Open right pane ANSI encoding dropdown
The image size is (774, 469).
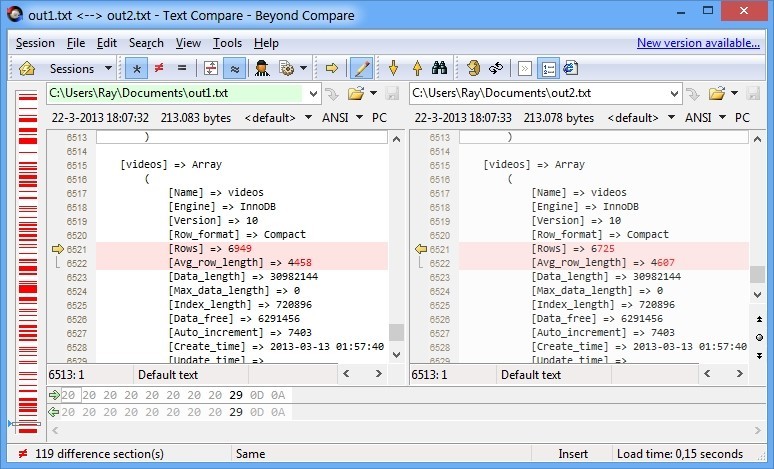[x=705, y=117]
